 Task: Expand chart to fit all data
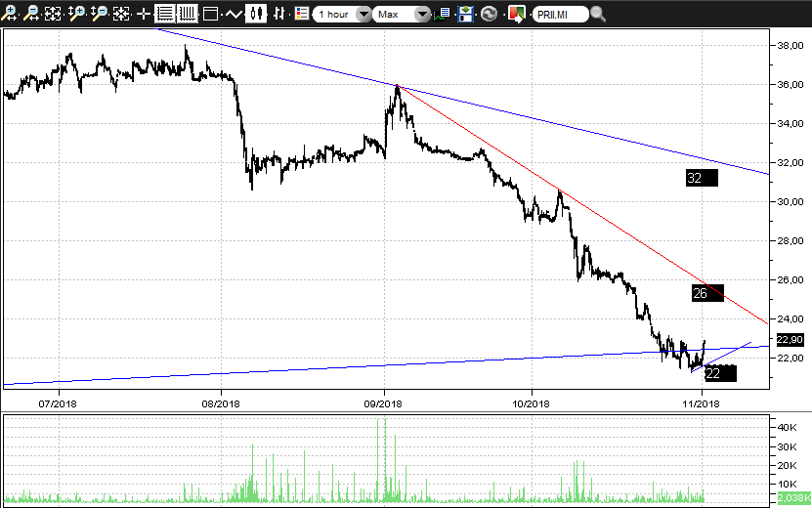point(54,14)
